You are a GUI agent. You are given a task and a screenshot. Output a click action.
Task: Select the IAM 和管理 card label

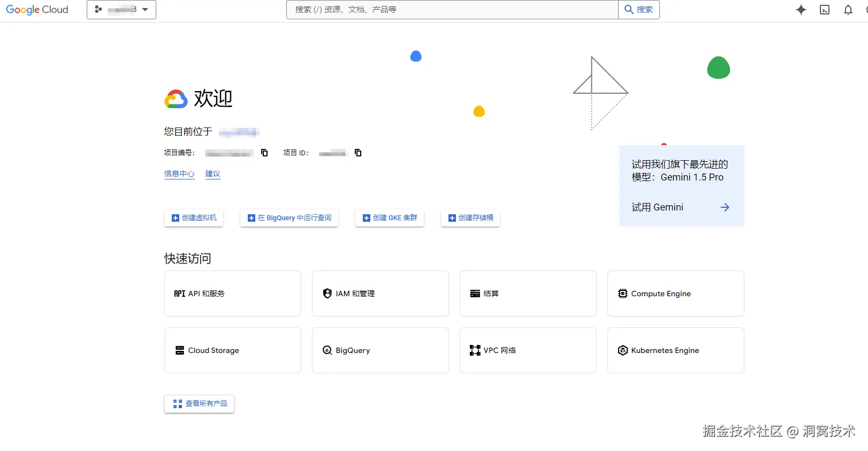click(355, 294)
